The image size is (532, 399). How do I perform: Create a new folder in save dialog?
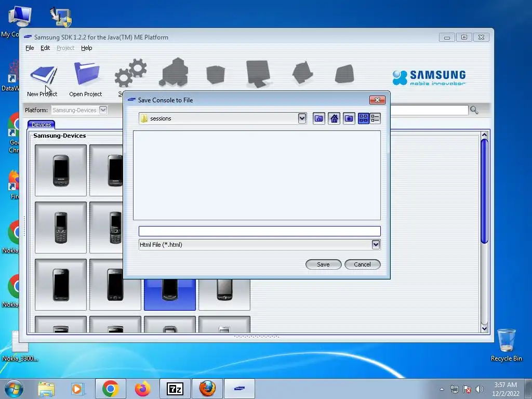(349, 118)
